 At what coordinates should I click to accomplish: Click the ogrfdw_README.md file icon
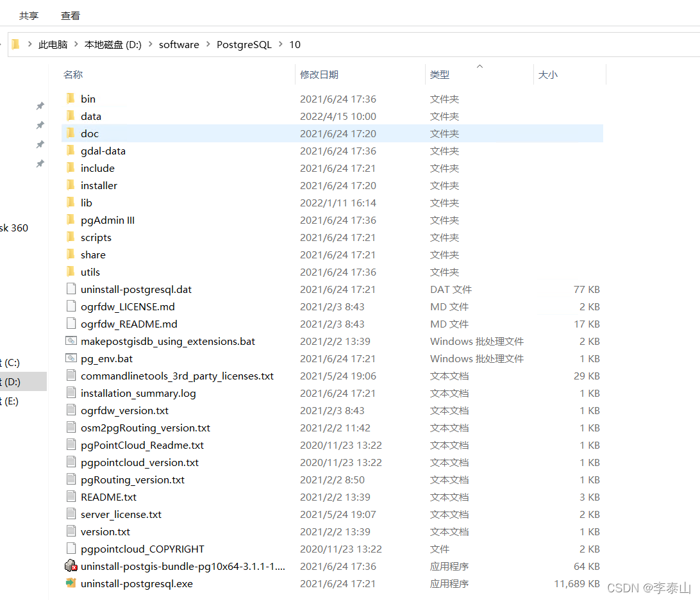pyautogui.click(x=71, y=324)
